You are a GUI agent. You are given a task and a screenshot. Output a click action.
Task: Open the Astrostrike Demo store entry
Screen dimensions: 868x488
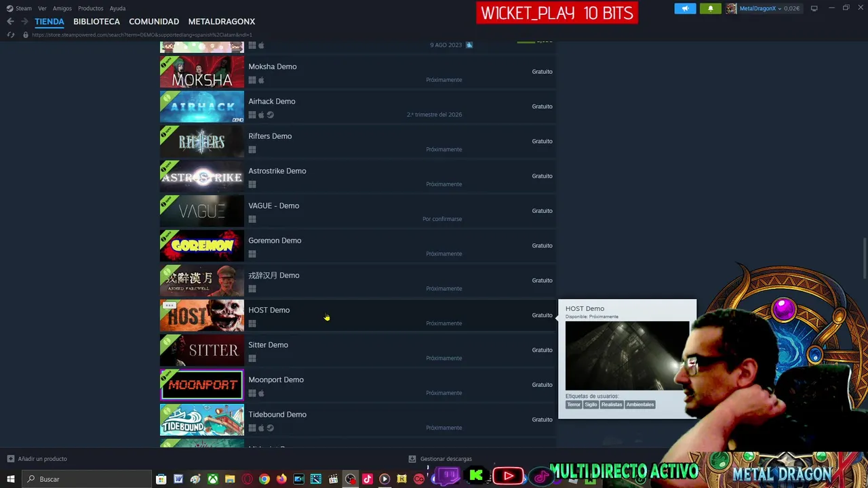[x=357, y=176]
